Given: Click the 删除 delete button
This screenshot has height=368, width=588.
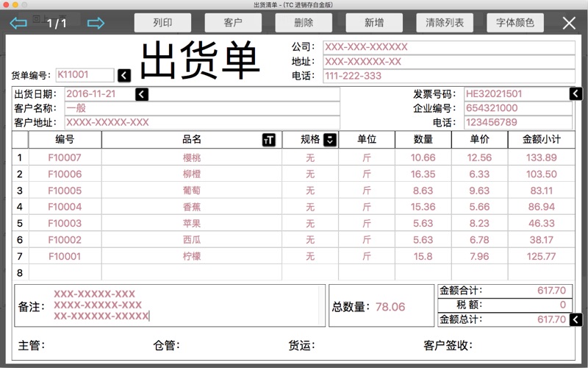Looking at the screenshot, I should pos(304,23).
